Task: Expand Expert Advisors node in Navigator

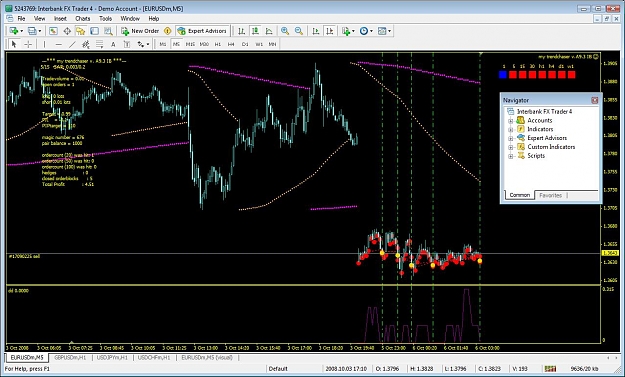Action: click(x=511, y=138)
